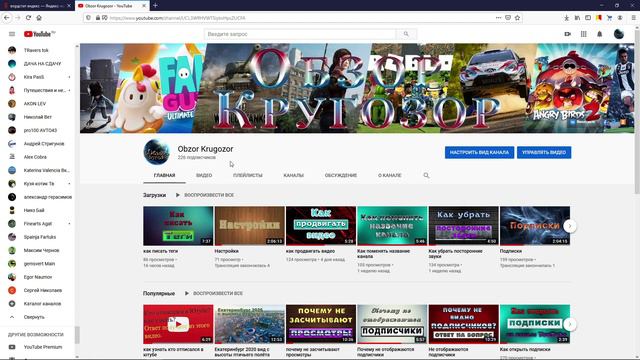Play the hovered popular video with red play overlay
Image resolution: width=640 pixels, height=360 pixels.
pos(178,324)
